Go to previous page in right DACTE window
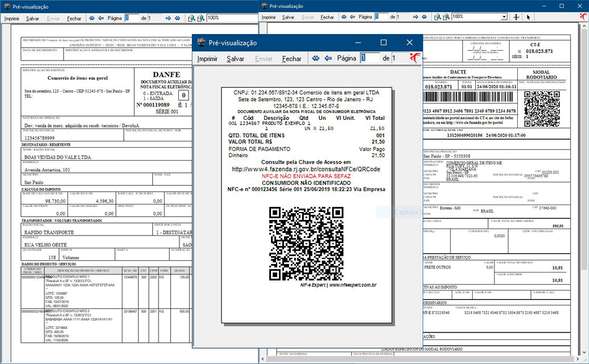 click(x=353, y=17)
